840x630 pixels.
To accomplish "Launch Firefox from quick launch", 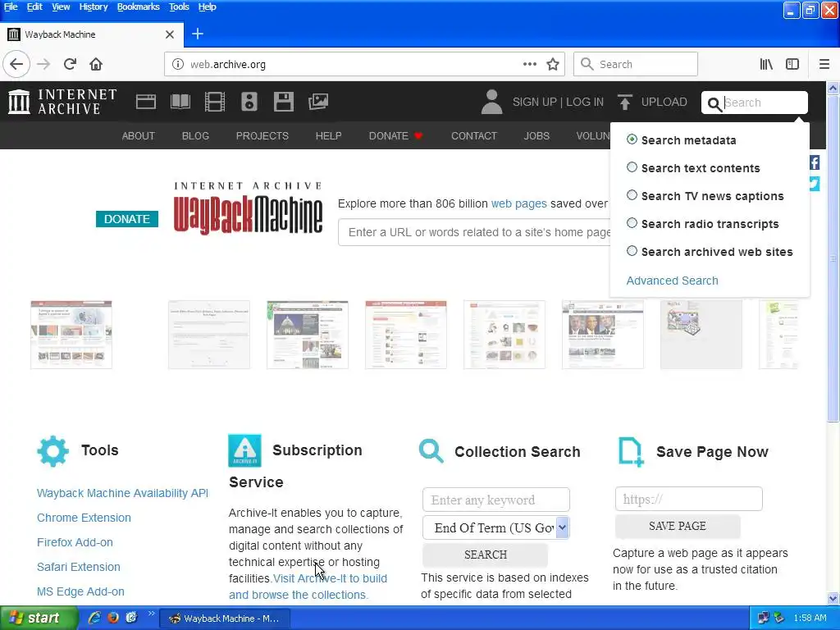I will 113,618.
